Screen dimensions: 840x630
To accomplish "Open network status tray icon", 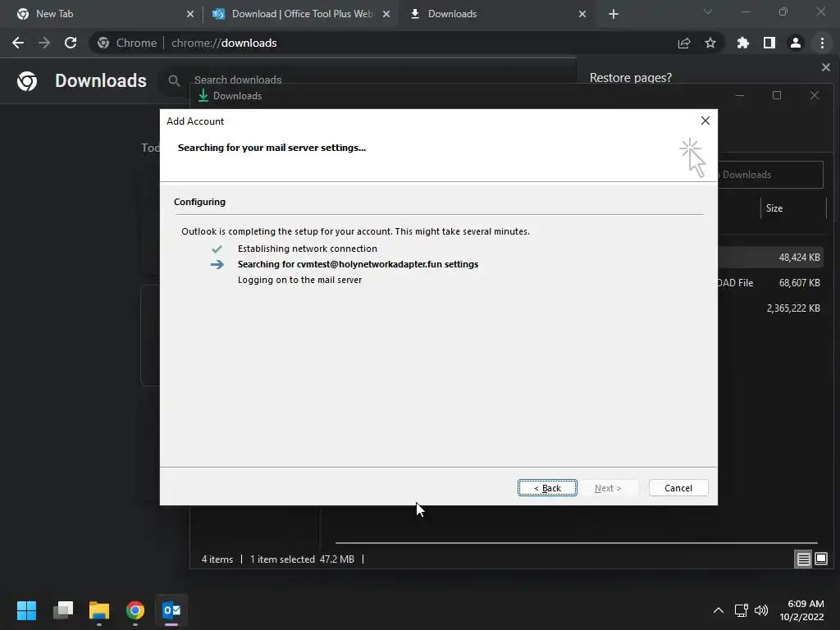I will (742, 610).
